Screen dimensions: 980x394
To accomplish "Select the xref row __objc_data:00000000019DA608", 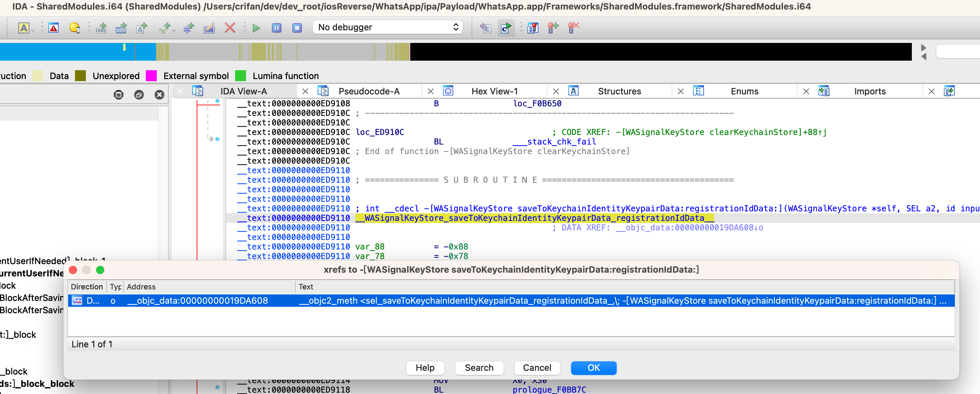I will coord(511,301).
